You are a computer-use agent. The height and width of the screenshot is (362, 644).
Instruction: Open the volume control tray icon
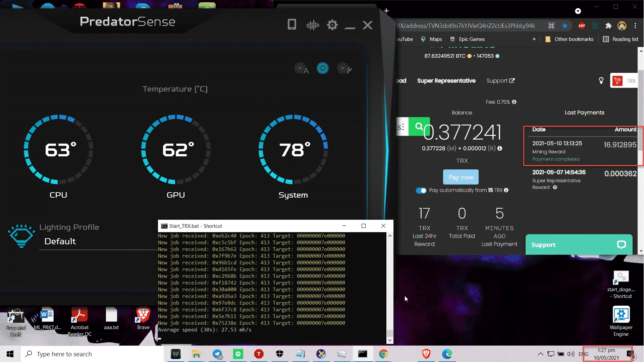[x=571, y=354]
